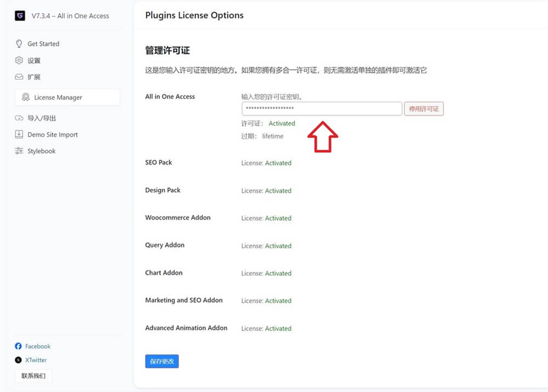Open the Get Started menu item
The height and width of the screenshot is (392, 548).
[43, 44]
